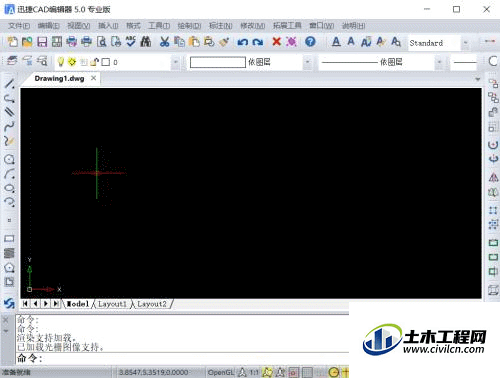Viewport: 500px width, 378px height.
Task: Open the 视图(V) View menu
Action: point(79,26)
